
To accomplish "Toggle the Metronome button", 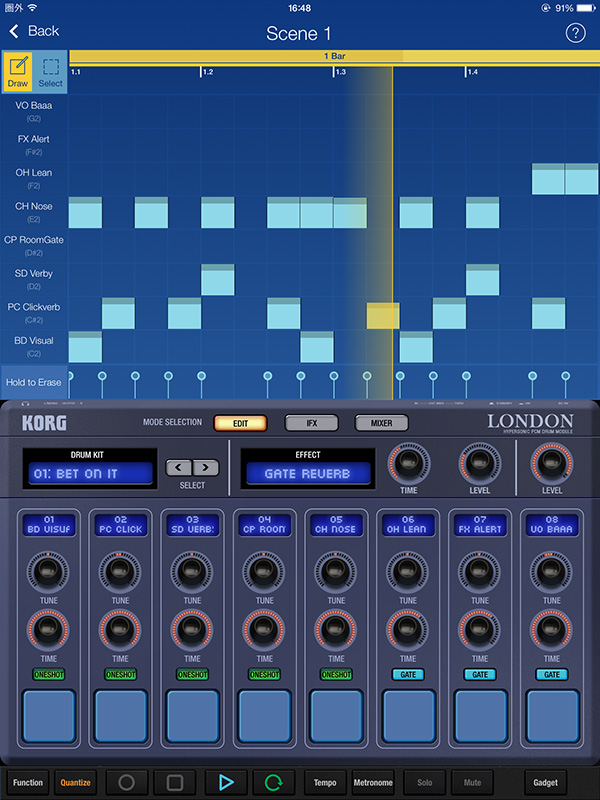I will [373, 782].
